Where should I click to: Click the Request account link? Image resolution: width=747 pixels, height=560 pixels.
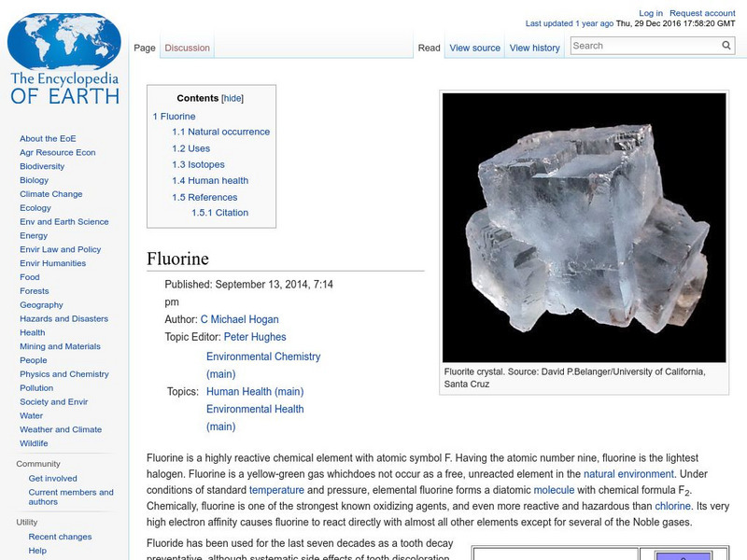coord(705,14)
